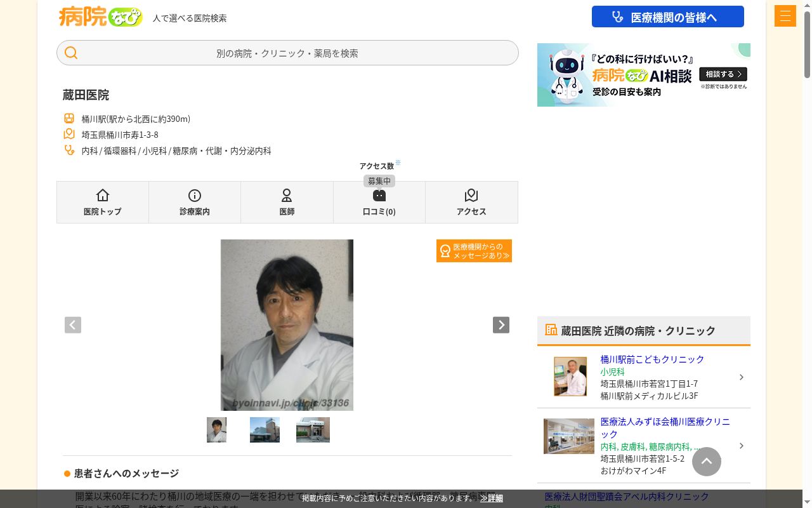Click the 患者さんへのメッセージ heading

pos(126,473)
